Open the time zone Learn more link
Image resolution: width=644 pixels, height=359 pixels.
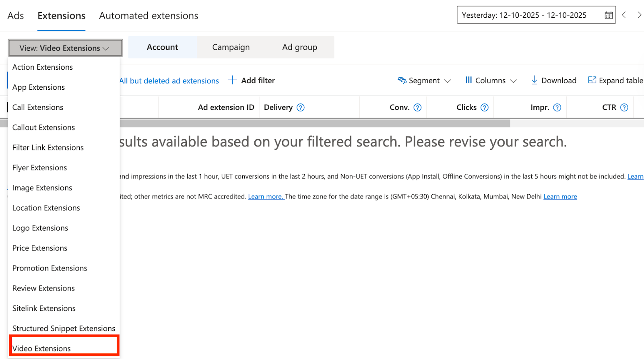tap(560, 196)
